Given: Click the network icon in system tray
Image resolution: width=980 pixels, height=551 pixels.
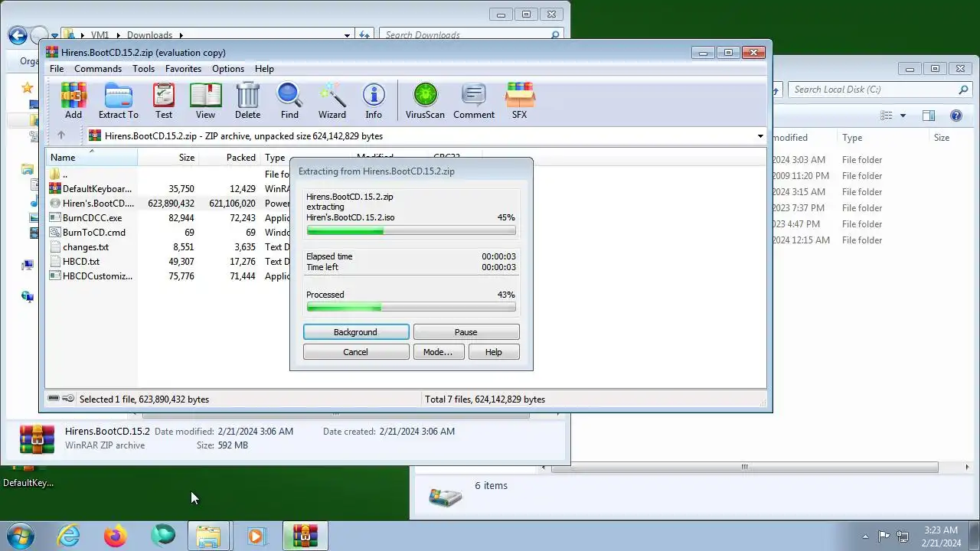Looking at the screenshot, I should tap(903, 536).
